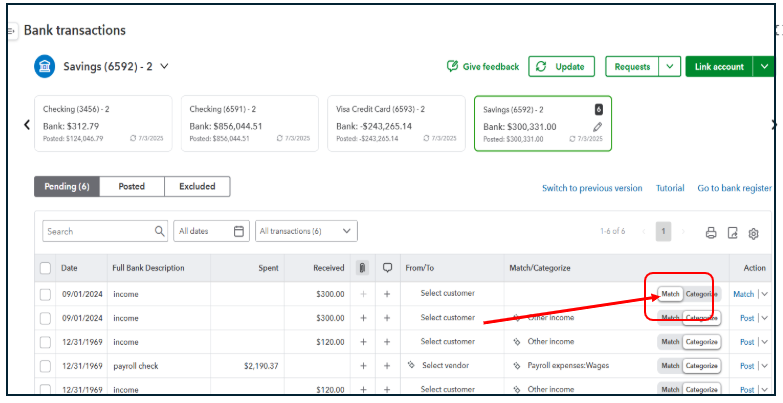Open the All dates calendar picker

pyautogui.click(x=211, y=231)
